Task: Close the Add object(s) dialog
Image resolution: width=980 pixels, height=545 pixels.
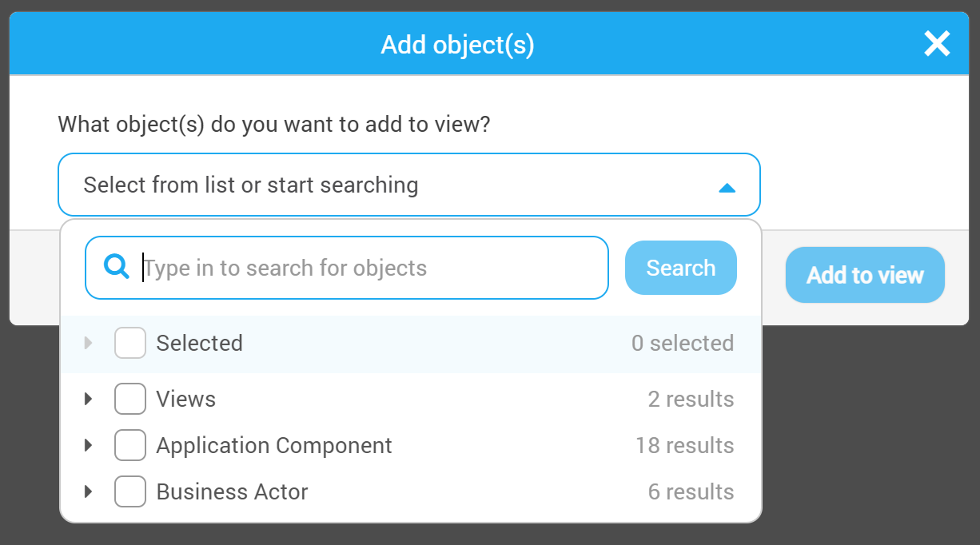Action: [x=937, y=43]
